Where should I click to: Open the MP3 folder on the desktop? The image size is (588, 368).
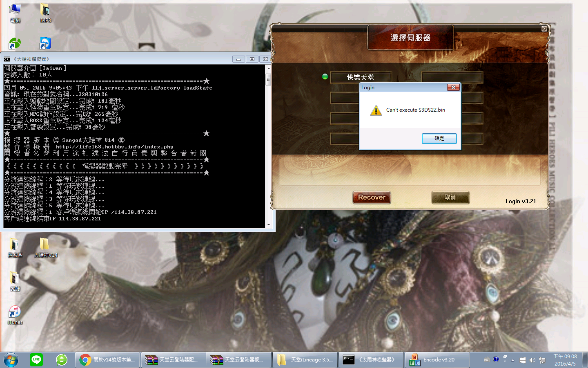[x=45, y=12]
